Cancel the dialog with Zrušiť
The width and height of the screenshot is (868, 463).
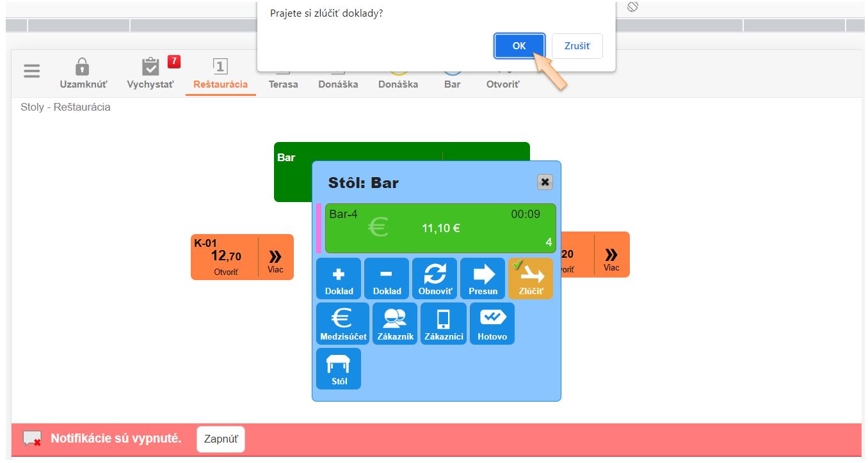pyautogui.click(x=577, y=46)
